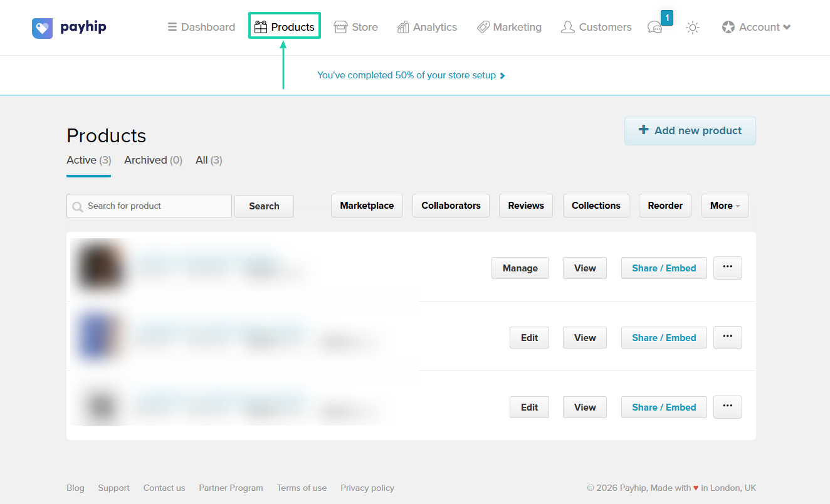The width and height of the screenshot is (830, 504).
Task: Click Share / Embed on second product
Action: pyautogui.click(x=664, y=337)
